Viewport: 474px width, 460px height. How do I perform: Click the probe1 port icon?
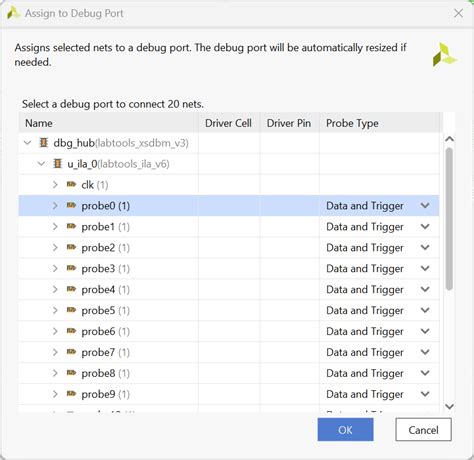(71, 226)
